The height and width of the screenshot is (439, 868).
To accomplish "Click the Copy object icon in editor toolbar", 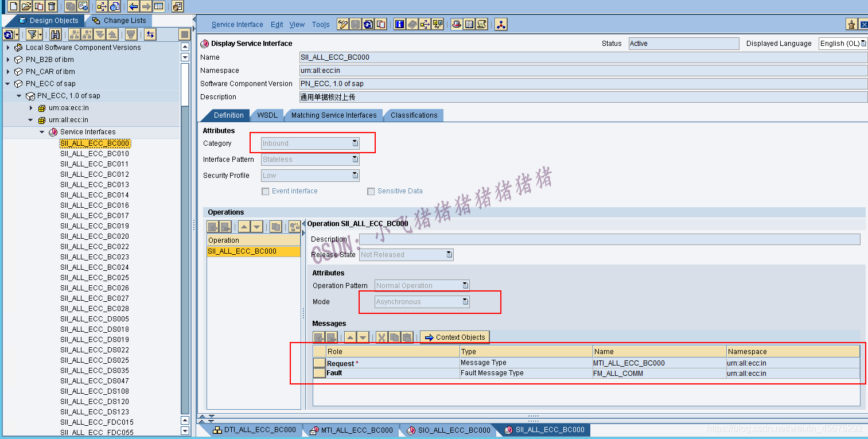I will point(381,24).
